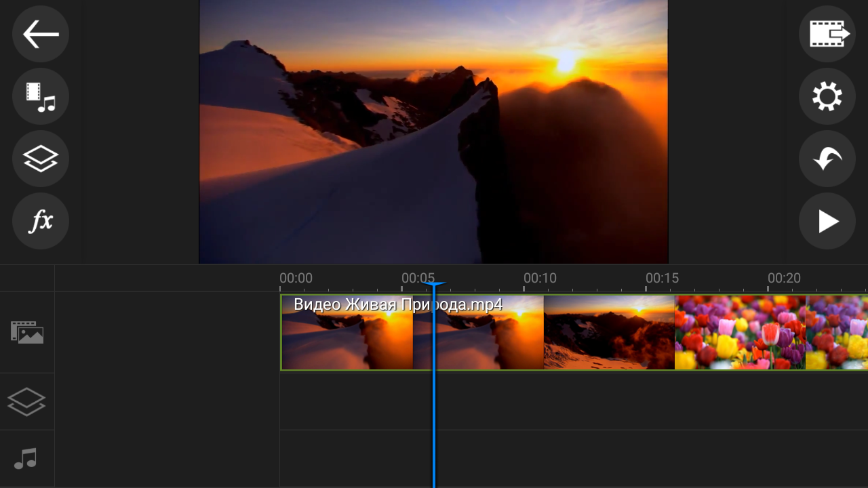Select the clip label Видео Живая Природа.mp4
This screenshot has height=488, width=868.
pyautogui.click(x=398, y=305)
